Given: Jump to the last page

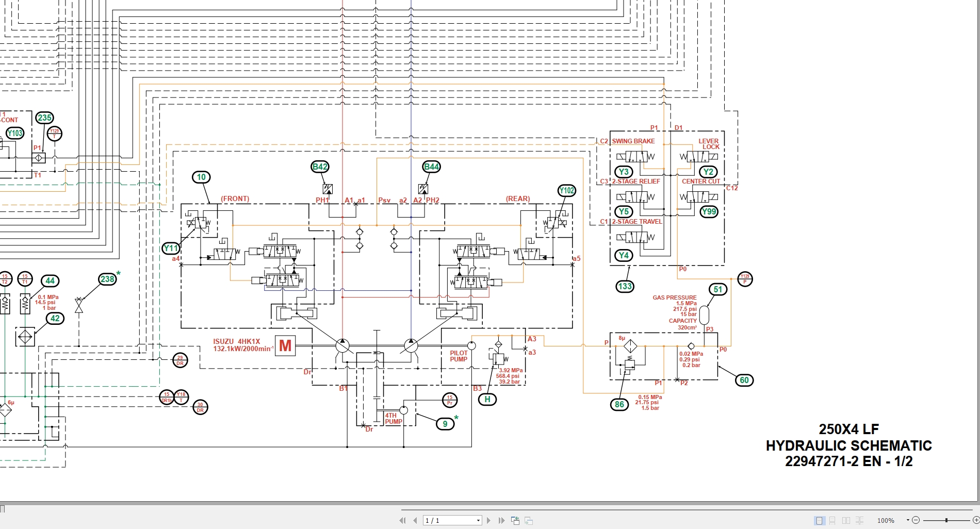Looking at the screenshot, I should (501, 520).
